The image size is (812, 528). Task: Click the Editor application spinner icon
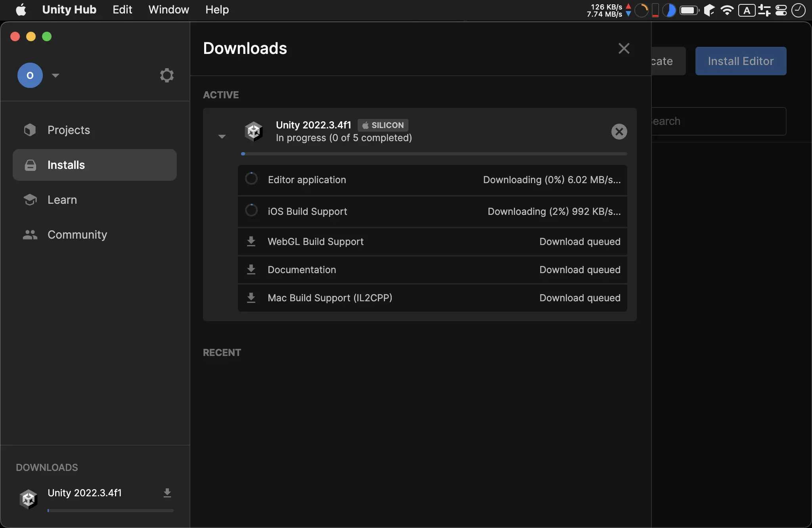coord(251,179)
